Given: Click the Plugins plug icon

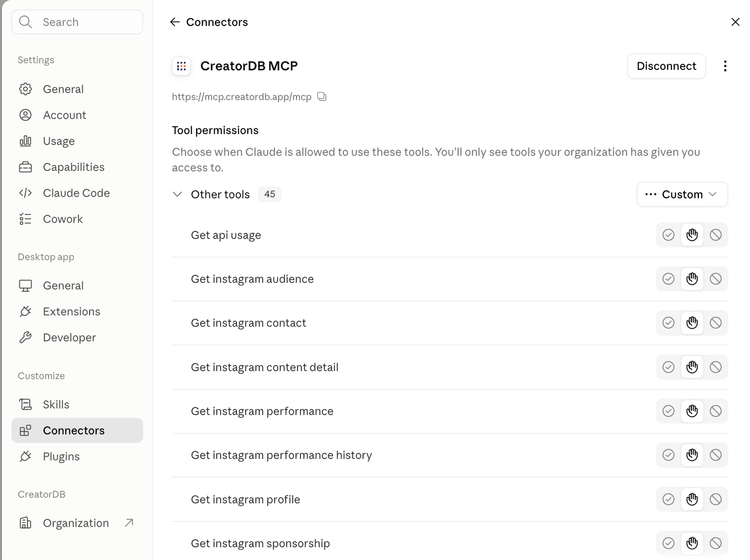Looking at the screenshot, I should 26,457.
